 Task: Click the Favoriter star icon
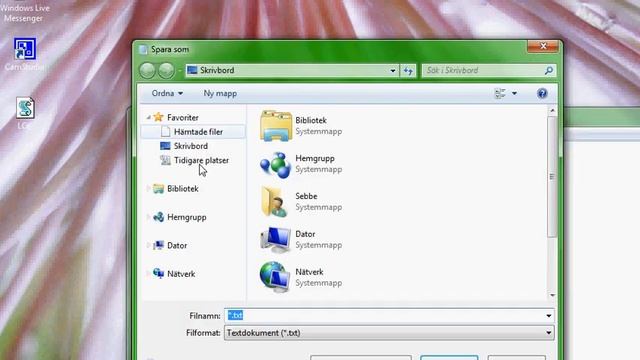click(158, 118)
